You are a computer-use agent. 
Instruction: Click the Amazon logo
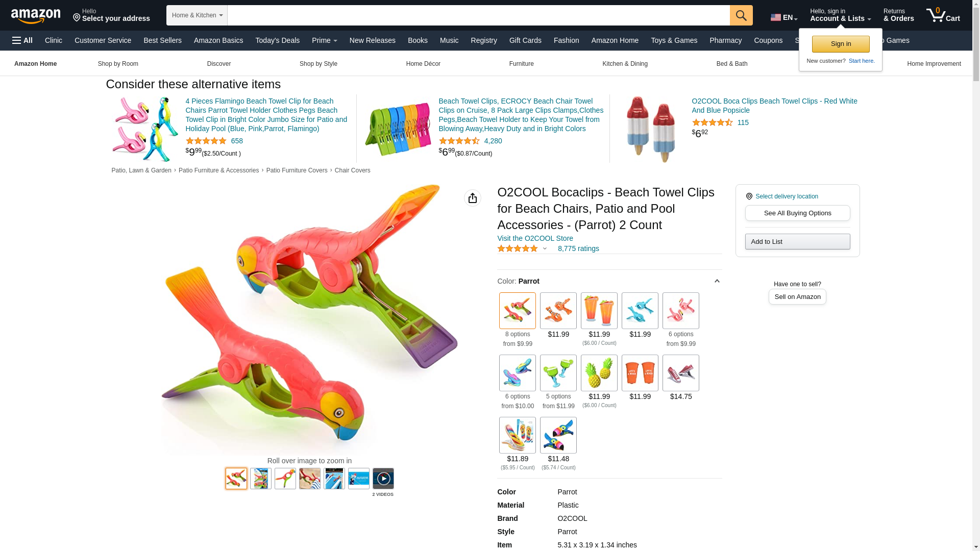36,16
